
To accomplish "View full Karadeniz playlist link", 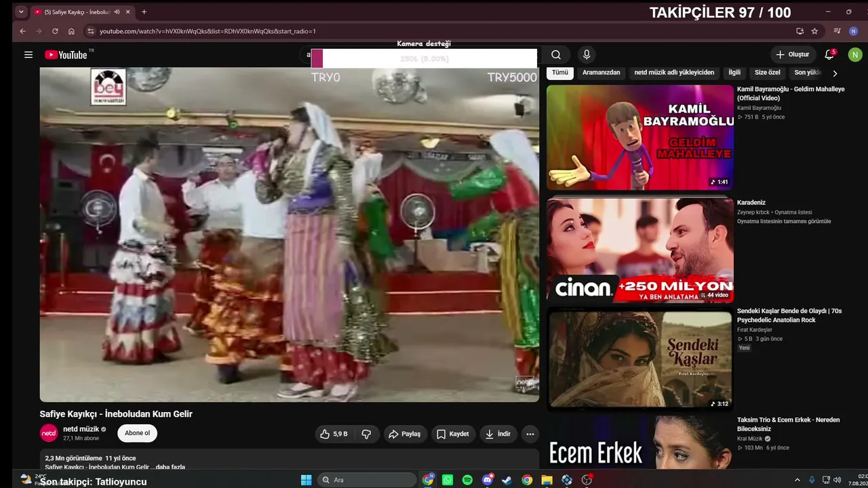I will tap(784, 222).
